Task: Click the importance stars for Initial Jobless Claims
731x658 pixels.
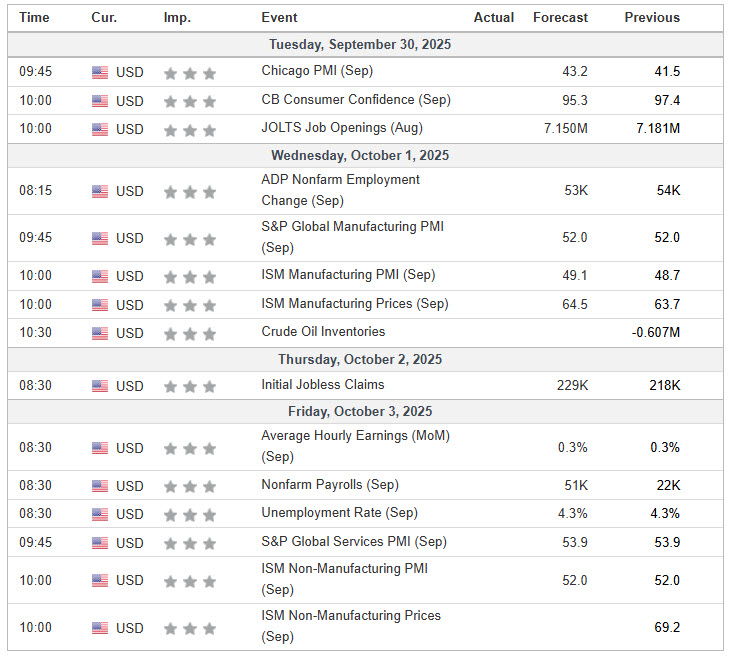Action: (189, 386)
